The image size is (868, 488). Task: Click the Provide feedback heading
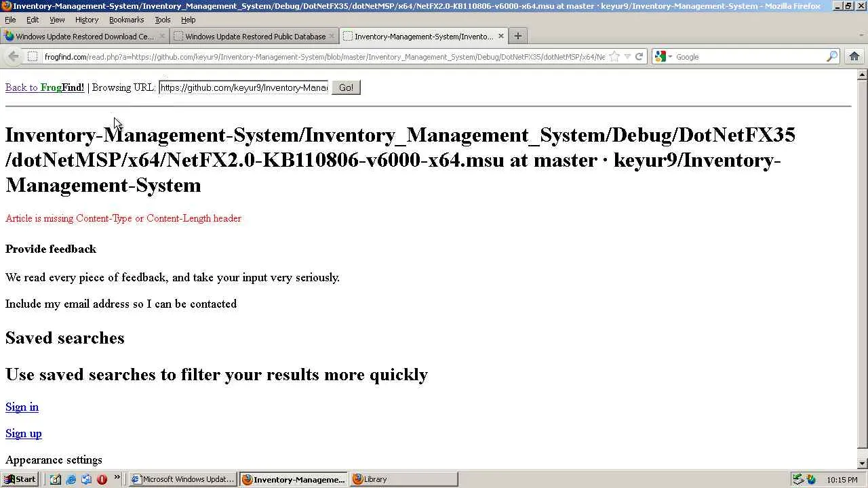pyautogui.click(x=51, y=249)
